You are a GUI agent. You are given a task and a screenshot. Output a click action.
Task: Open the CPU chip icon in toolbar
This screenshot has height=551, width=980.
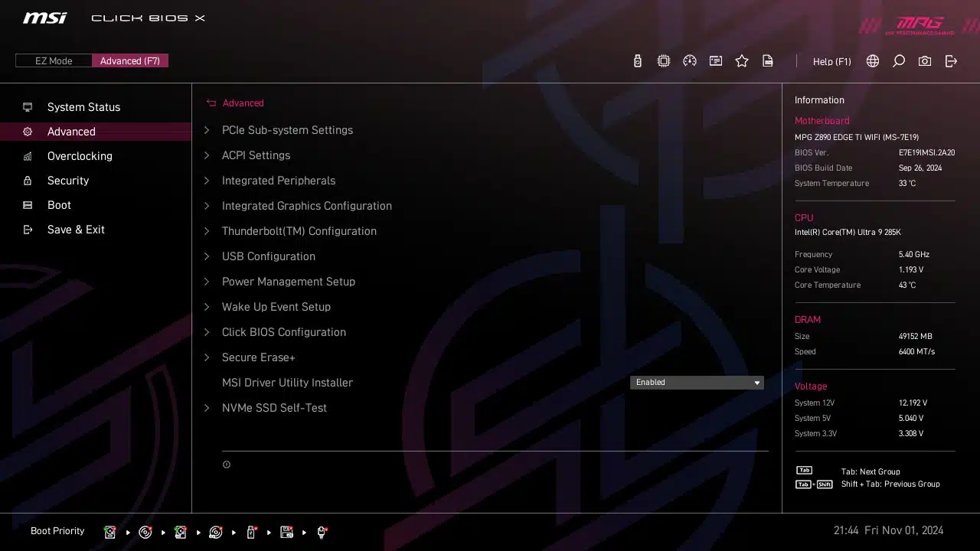(664, 61)
